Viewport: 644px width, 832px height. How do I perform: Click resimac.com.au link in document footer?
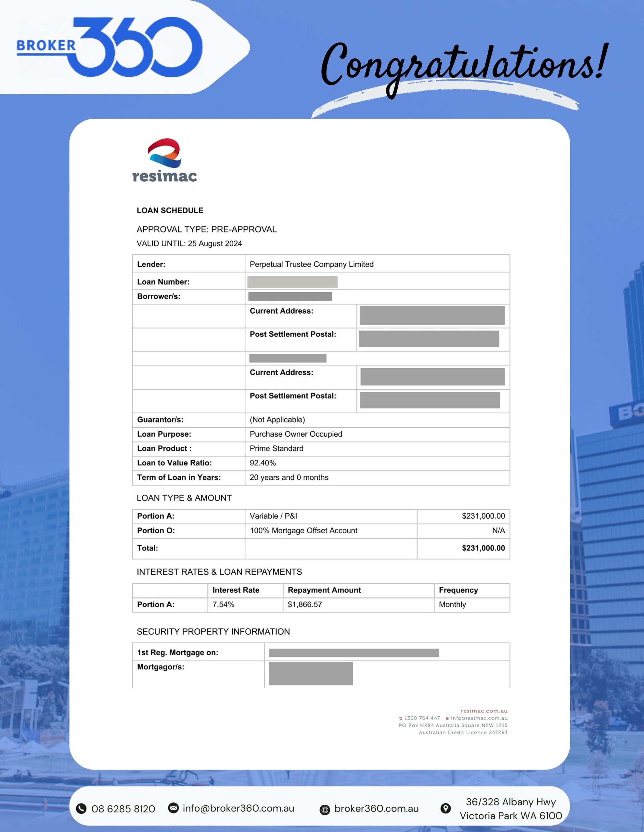pos(484,711)
